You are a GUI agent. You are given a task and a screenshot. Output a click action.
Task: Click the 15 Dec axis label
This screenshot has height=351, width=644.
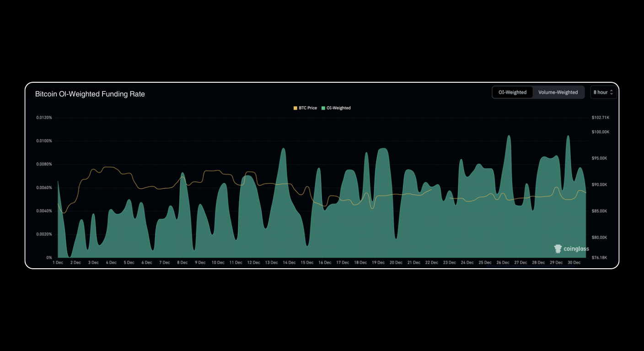pyautogui.click(x=306, y=262)
